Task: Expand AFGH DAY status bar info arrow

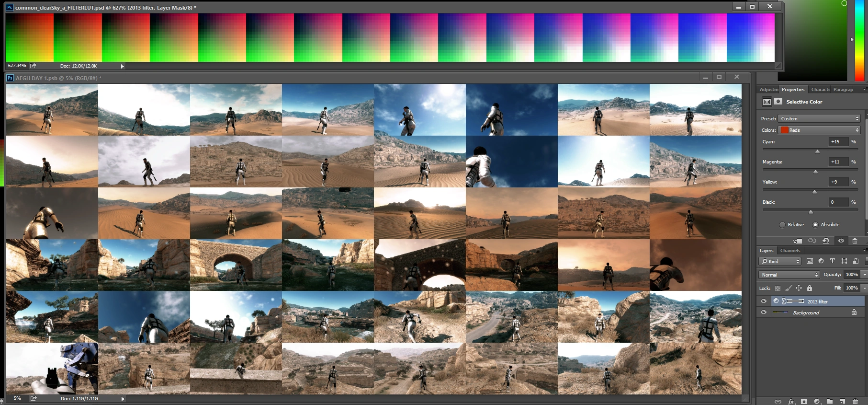Action: pyautogui.click(x=123, y=399)
